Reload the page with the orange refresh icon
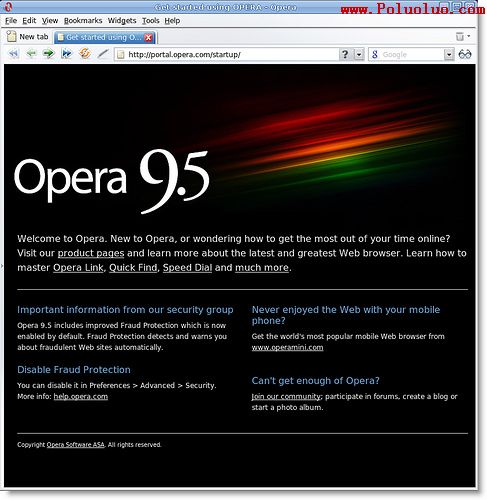Viewport: 487px width, 500px height. 85,54
